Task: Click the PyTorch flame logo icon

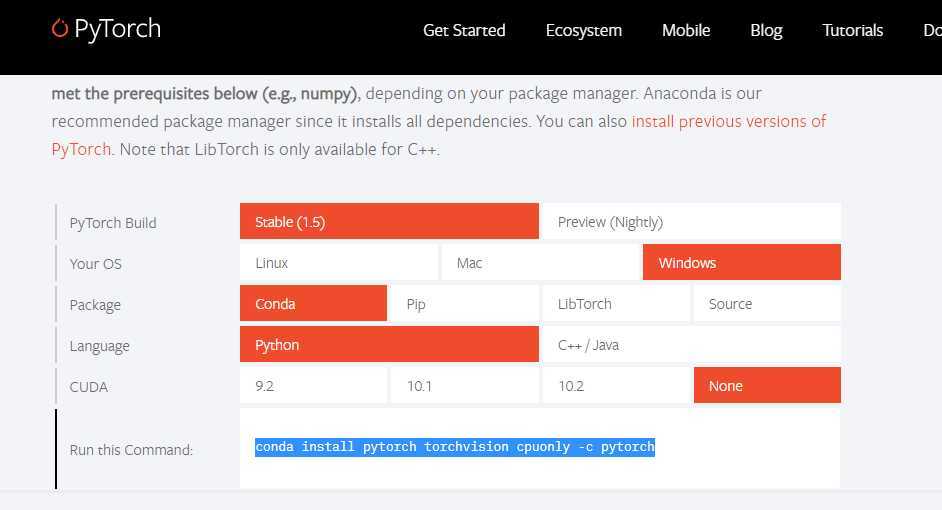Action: pyautogui.click(x=59, y=28)
